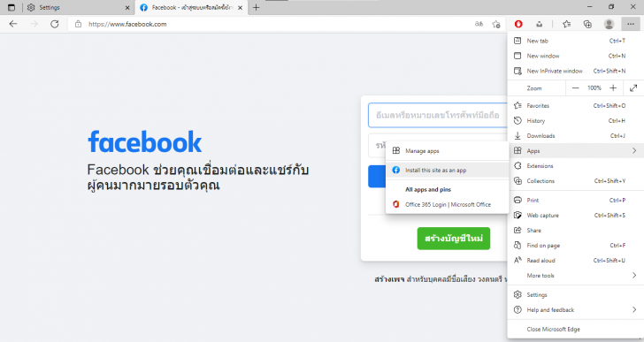Expand Help and feedback submenu
Viewport: 644px width, 342px height.
click(x=575, y=310)
